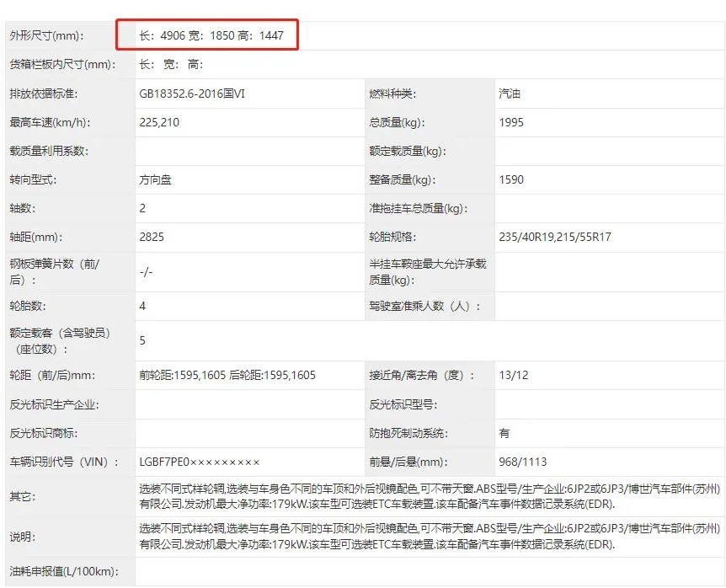Viewport: 726px width, 588px height.
Task: Select the fuel type value 汽油
Action: [510, 94]
